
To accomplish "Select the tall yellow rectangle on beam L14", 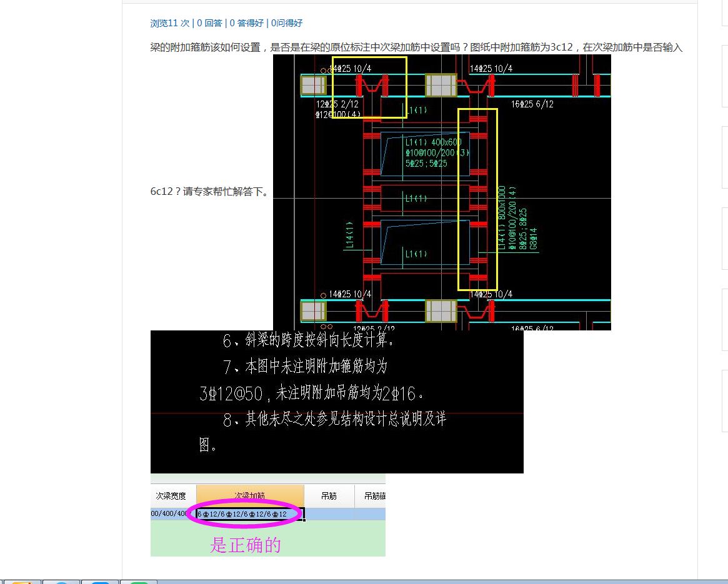I will point(477,200).
